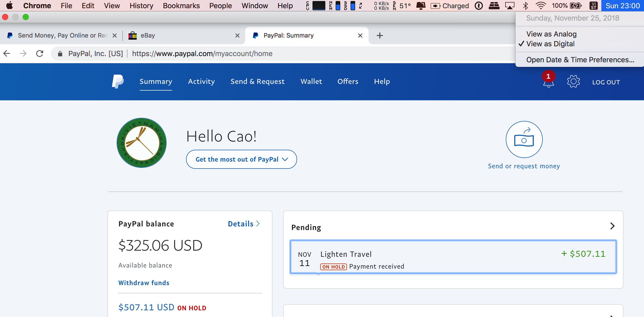Select View as Analog clock option

551,34
